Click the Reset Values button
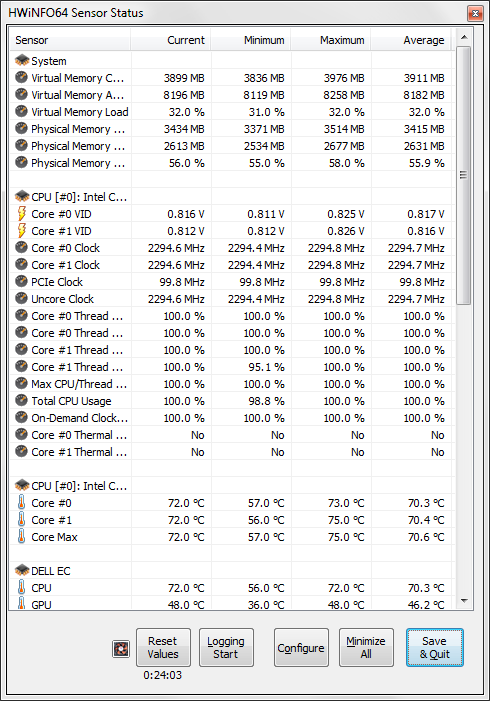490x701 pixels. click(x=163, y=647)
